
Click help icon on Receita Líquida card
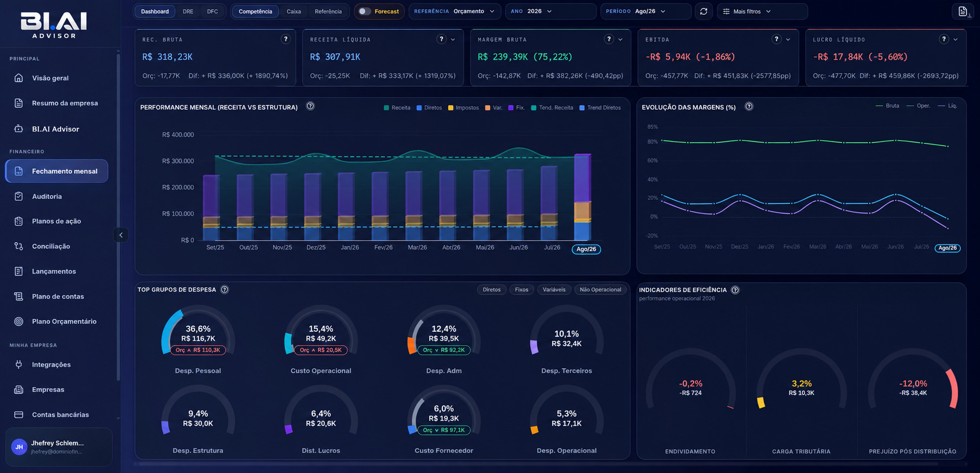click(442, 39)
